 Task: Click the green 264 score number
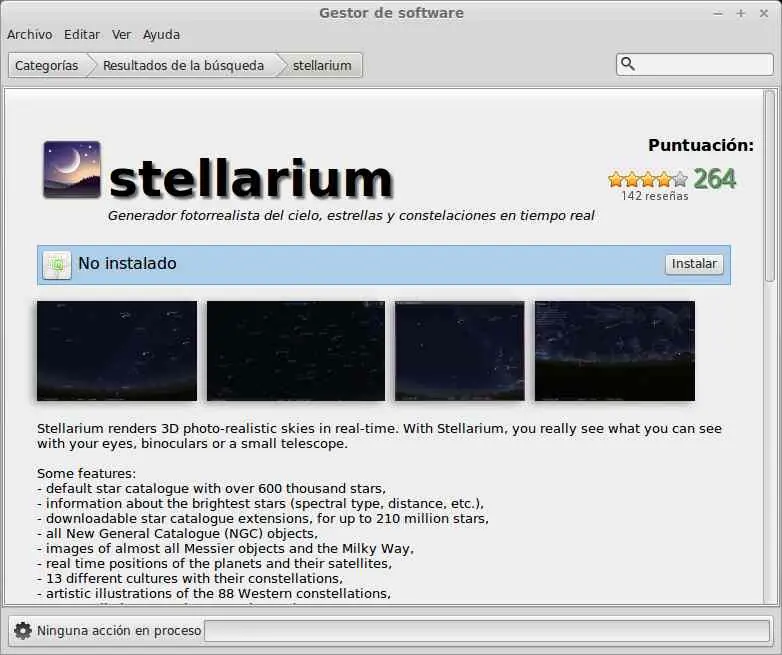715,179
